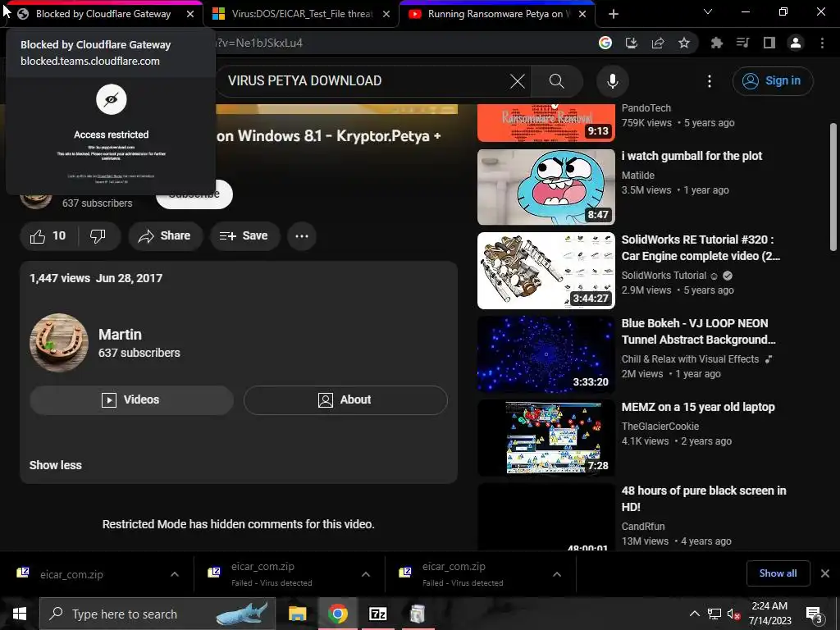Expand options for third eicar_com.zip failed download

[x=557, y=574]
